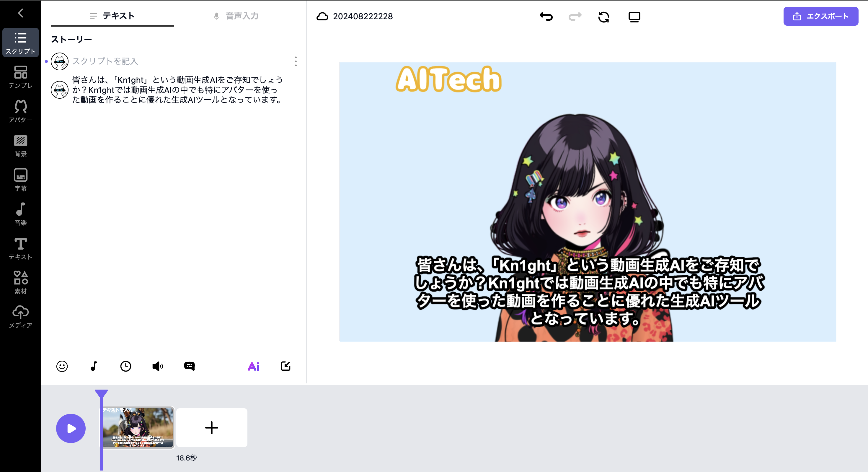The image size is (868, 472).
Task: Click avatar icon of the empty script row
Action: coord(60,61)
